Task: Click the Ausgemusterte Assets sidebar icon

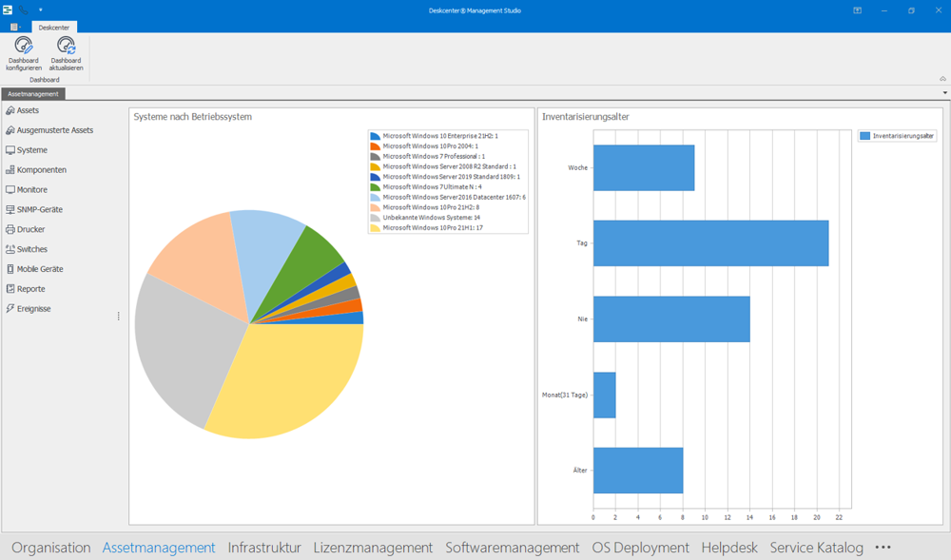Action: [x=10, y=130]
